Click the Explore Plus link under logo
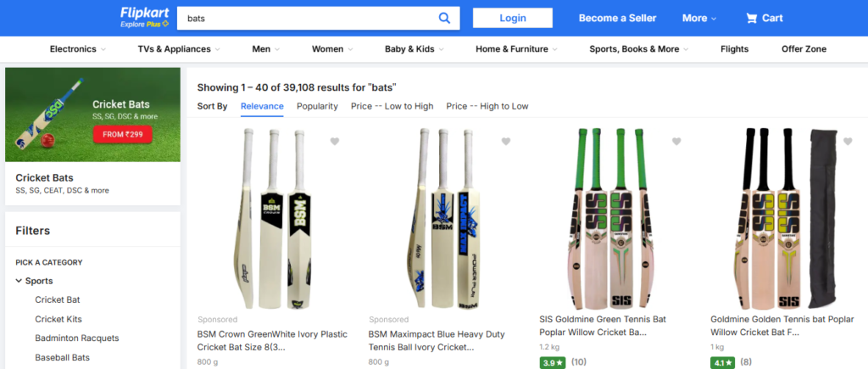Image resolution: width=868 pixels, height=369 pixels. pyautogui.click(x=144, y=25)
